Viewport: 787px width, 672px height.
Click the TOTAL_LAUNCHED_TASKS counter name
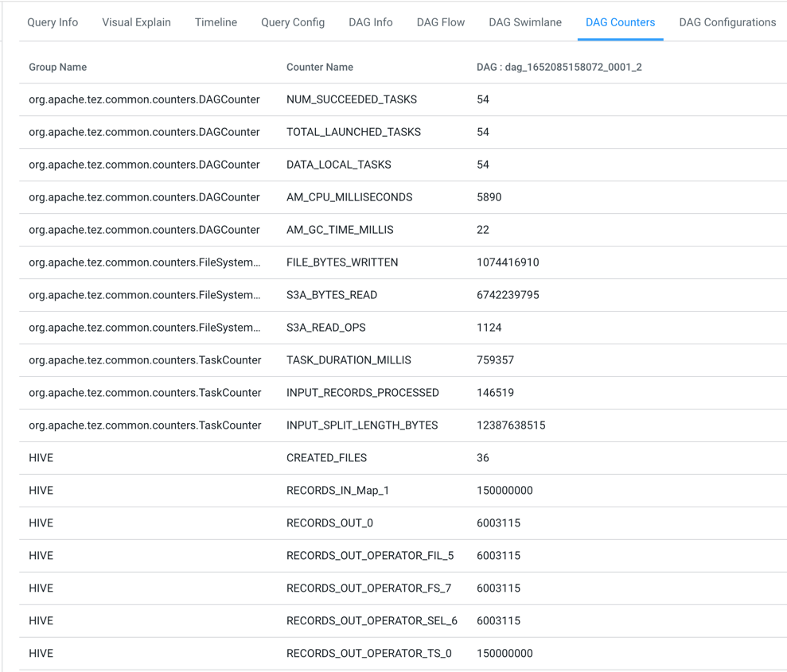coord(353,132)
